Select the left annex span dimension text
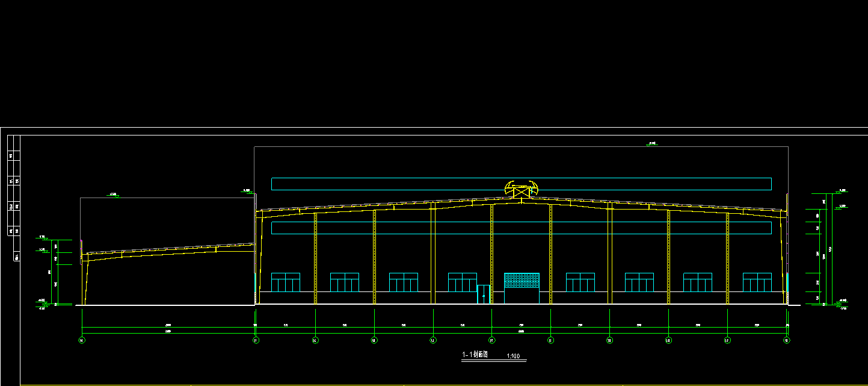868x386 pixels. (168, 326)
